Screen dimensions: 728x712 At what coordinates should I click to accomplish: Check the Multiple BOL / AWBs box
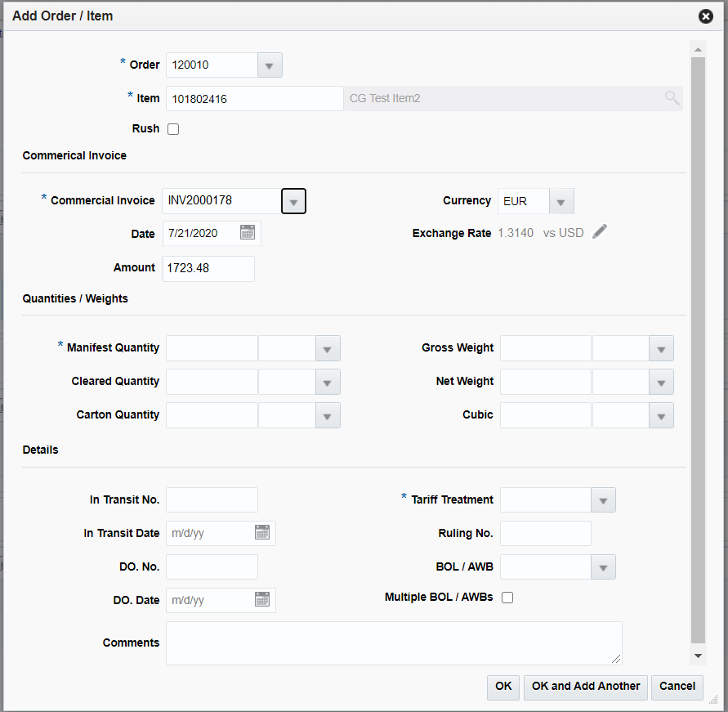pos(507,597)
